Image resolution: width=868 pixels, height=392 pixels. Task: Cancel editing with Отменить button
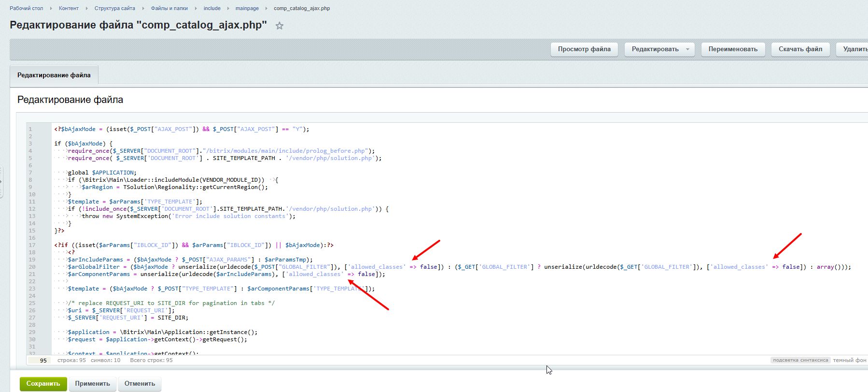(x=140, y=384)
